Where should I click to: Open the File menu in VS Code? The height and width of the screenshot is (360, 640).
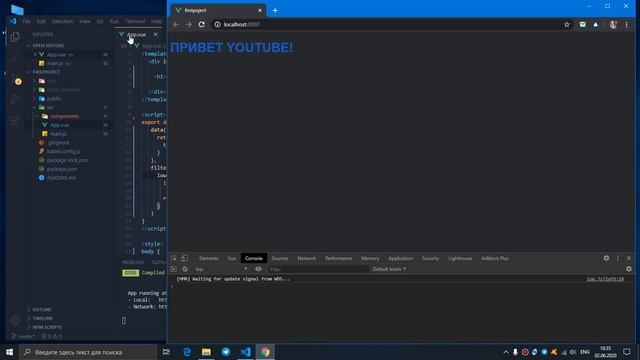[x=27, y=21]
